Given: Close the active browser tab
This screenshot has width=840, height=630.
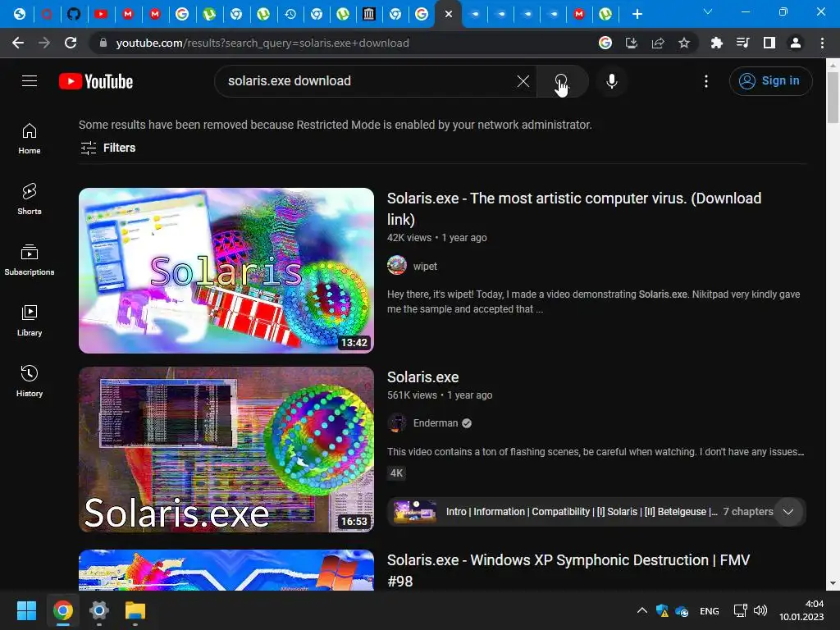Looking at the screenshot, I should [x=449, y=14].
